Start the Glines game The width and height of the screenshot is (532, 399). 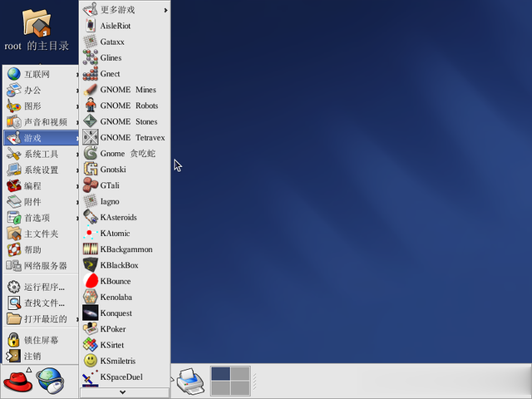point(125,57)
